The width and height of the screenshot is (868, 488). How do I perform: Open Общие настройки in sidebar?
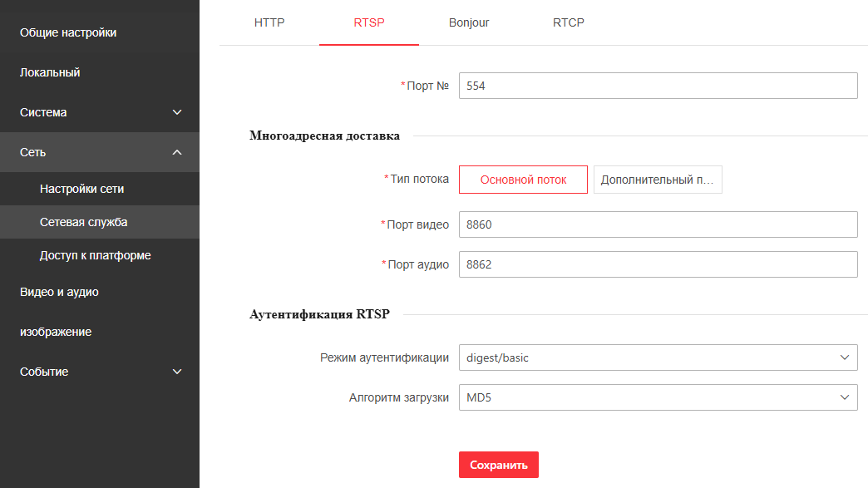click(x=68, y=32)
